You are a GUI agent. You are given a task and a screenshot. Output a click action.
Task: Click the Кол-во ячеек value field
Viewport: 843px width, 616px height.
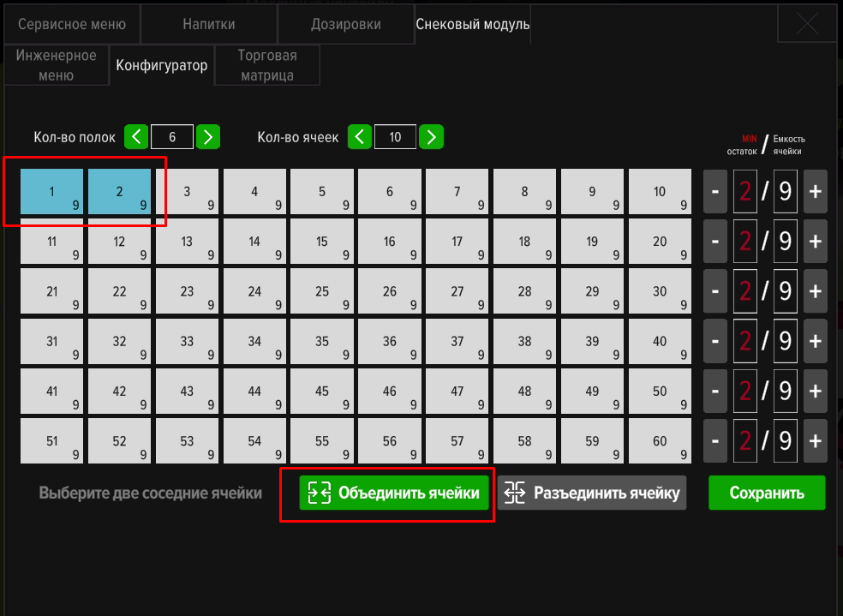(395, 136)
